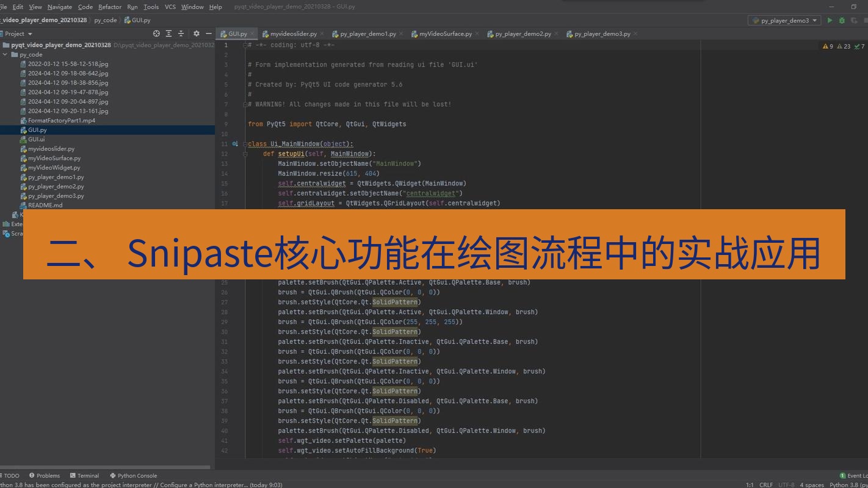Viewport: 868px width, 488px height.
Task: Run script via gutter icon at class Ui_MainWindow
Action: [234, 143]
